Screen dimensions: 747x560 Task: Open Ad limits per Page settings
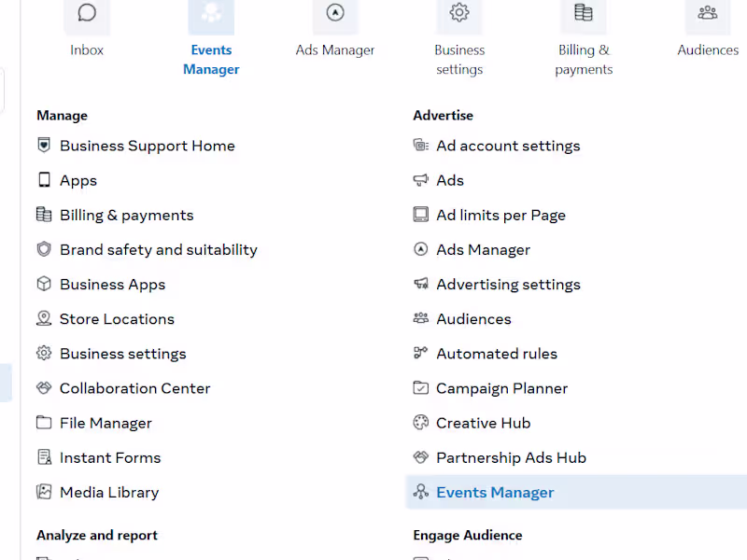(x=501, y=215)
